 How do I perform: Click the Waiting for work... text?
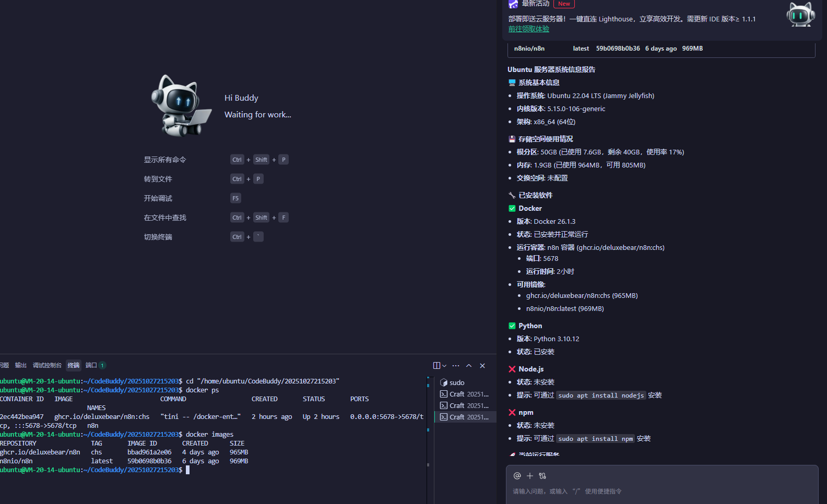point(258,115)
